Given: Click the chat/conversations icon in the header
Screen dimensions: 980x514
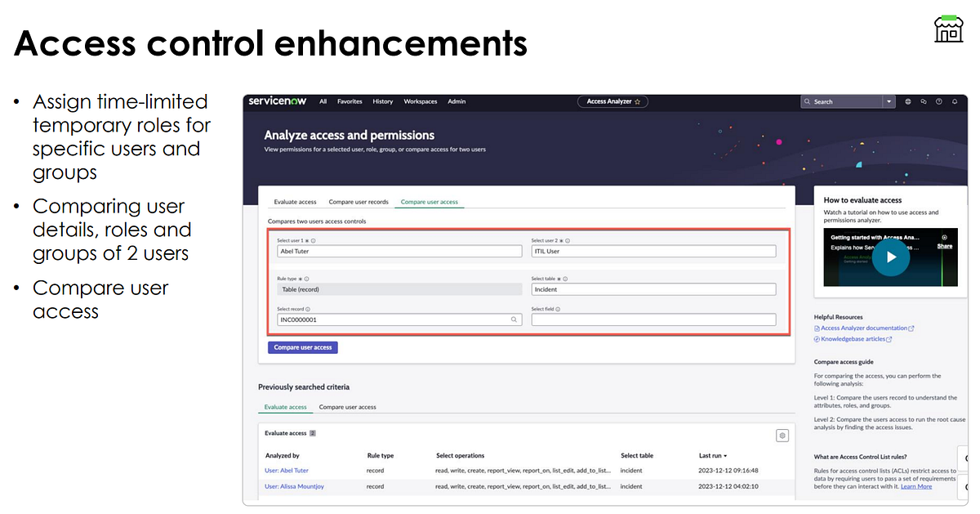Looking at the screenshot, I should (x=924, y=101).
